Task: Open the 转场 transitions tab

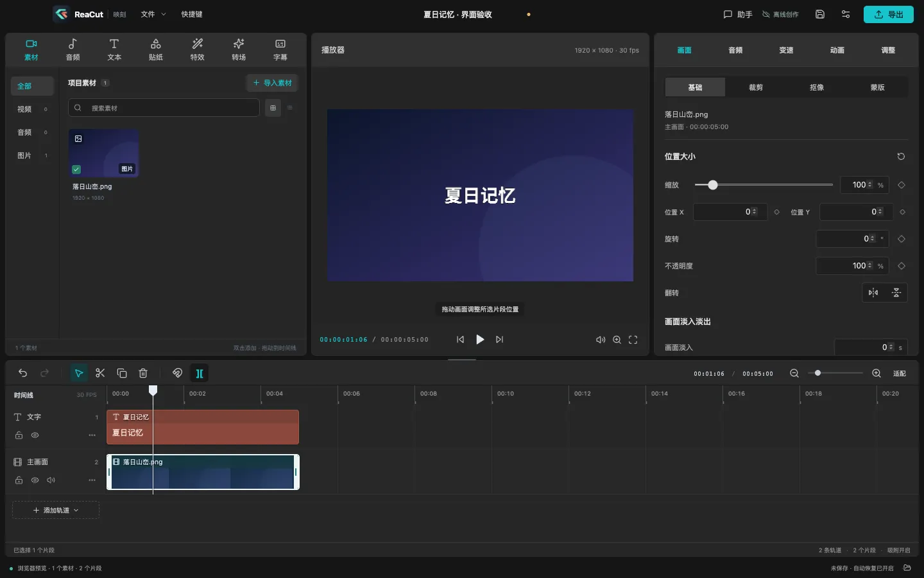Action: click(239, 49)
